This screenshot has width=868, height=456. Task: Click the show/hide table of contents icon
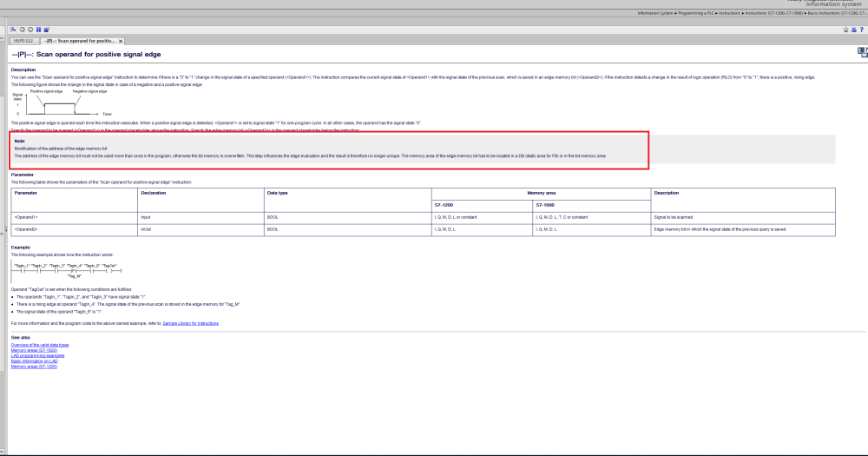click(x=13, y=30)
